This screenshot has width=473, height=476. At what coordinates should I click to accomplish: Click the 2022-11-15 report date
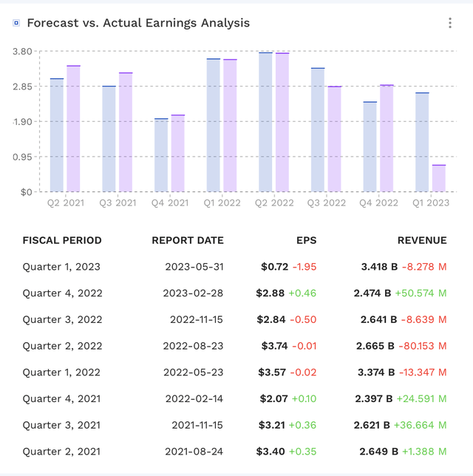pos(194,319)
